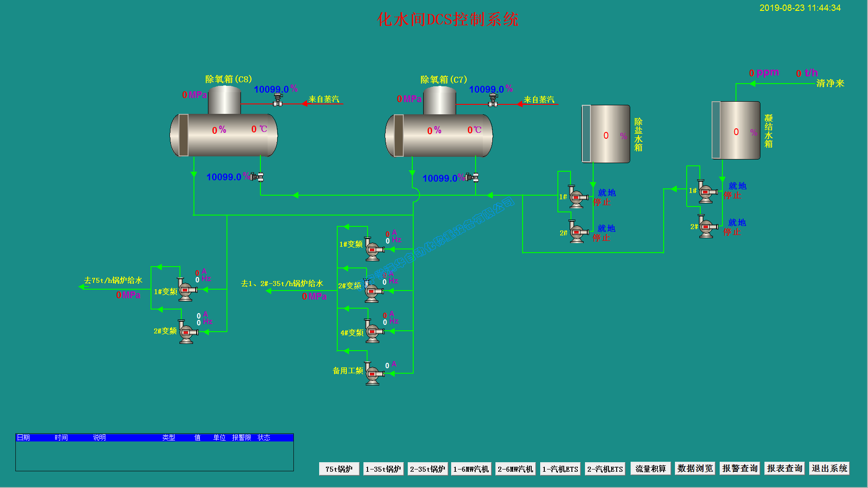868x488 pixels.
Task: Click the alarm list 说明 column header
Action: click(x=99, y=437)
